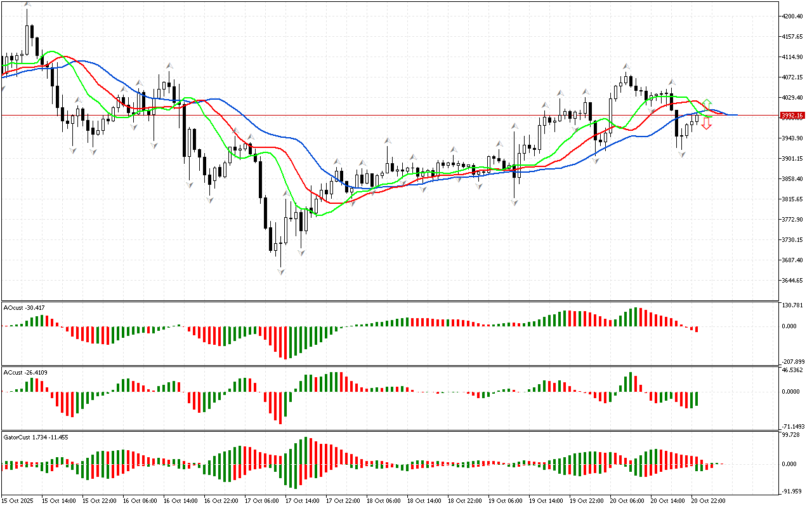The width and height of the screenshot is (812, 508).
Task: Click the red 3992.16 current price label
Action: coord(792,116)
